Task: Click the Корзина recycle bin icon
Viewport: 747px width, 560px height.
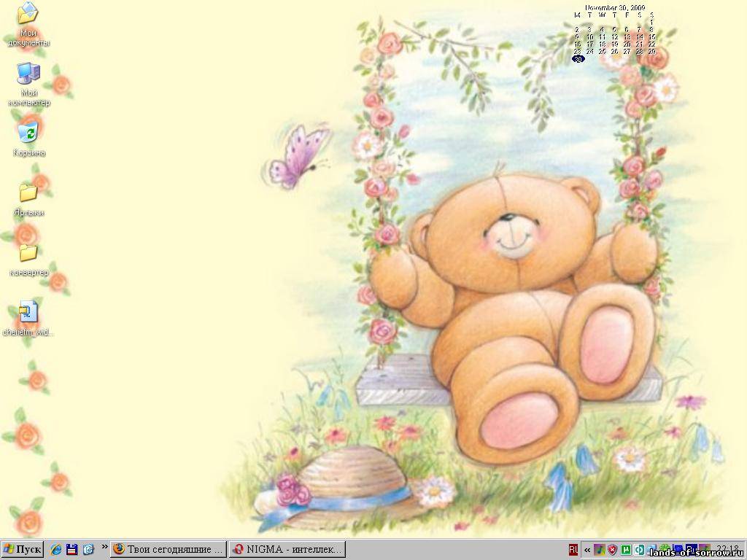Action: (x=28, y=139)
